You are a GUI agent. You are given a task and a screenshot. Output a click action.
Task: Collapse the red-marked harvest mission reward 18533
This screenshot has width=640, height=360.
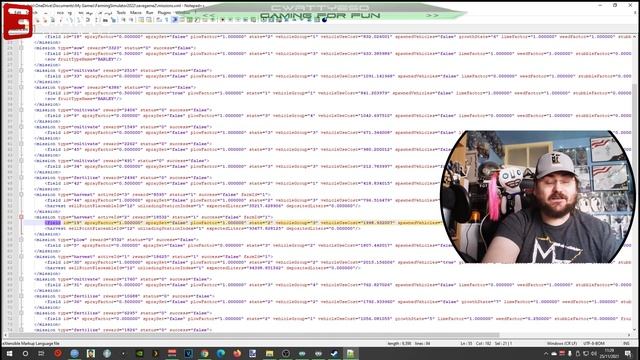pyautogui.click(x=21, y=217)
